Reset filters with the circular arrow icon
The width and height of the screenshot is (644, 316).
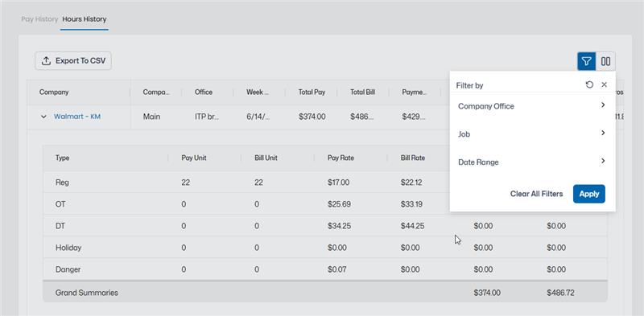click(589, 84)
